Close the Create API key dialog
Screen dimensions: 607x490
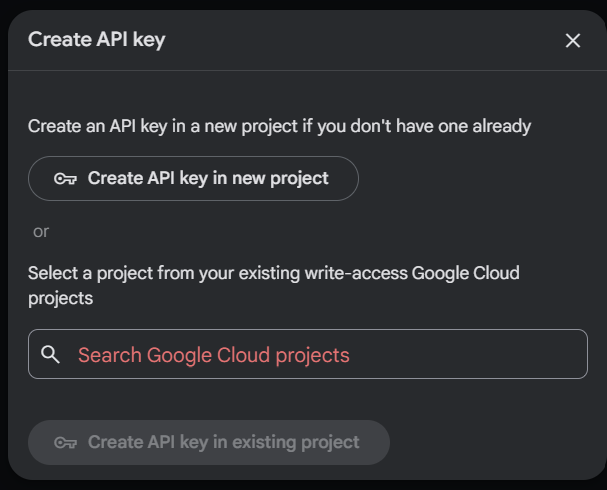point(573,40)
